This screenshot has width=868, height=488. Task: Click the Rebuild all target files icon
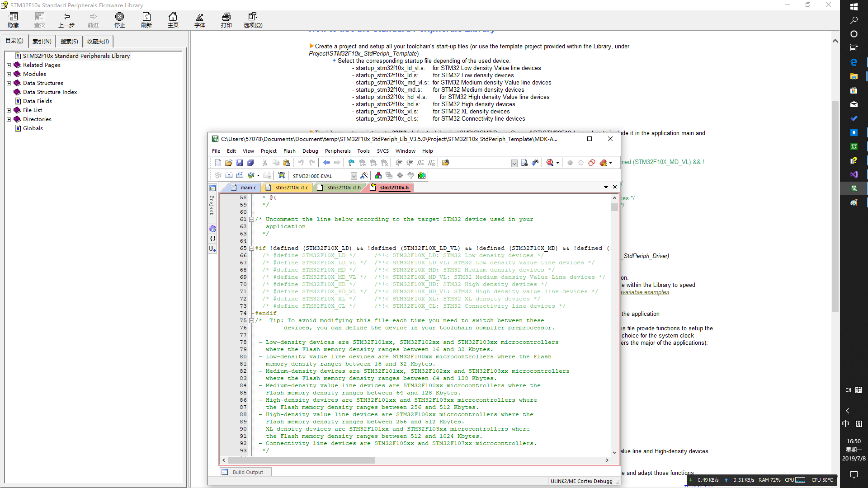(x=240, y=175)
